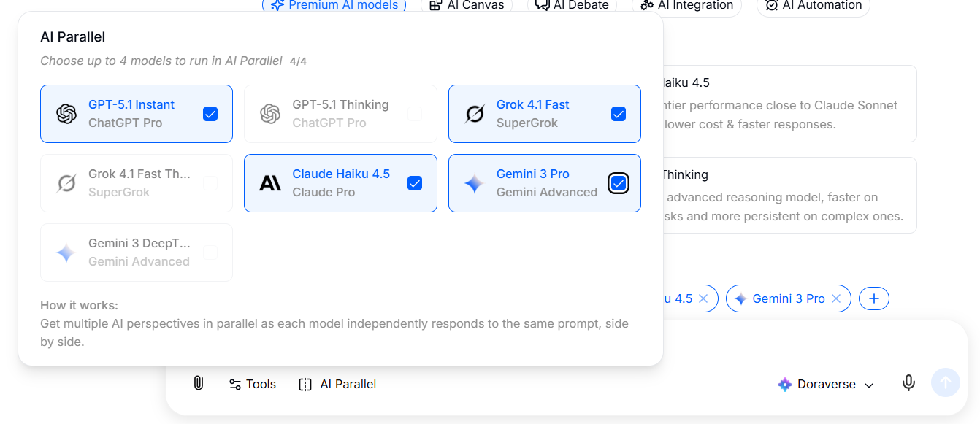
Task: Click the AI Automation tab
Action: (x=813, y=6)
